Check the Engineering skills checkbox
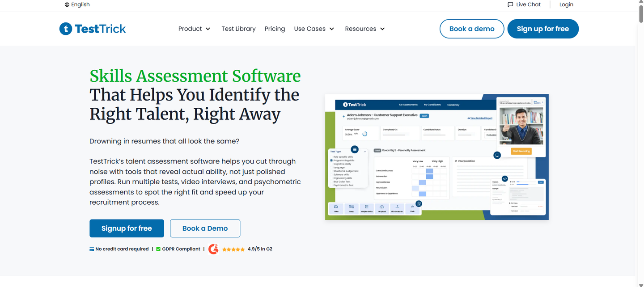Screen dimensions: 644x287 click(x=331, y=178)
